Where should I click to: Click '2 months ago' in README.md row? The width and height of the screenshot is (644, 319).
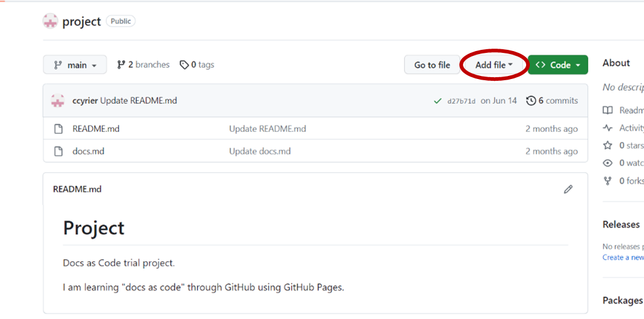pyautogui.click(x=552, y=129)
